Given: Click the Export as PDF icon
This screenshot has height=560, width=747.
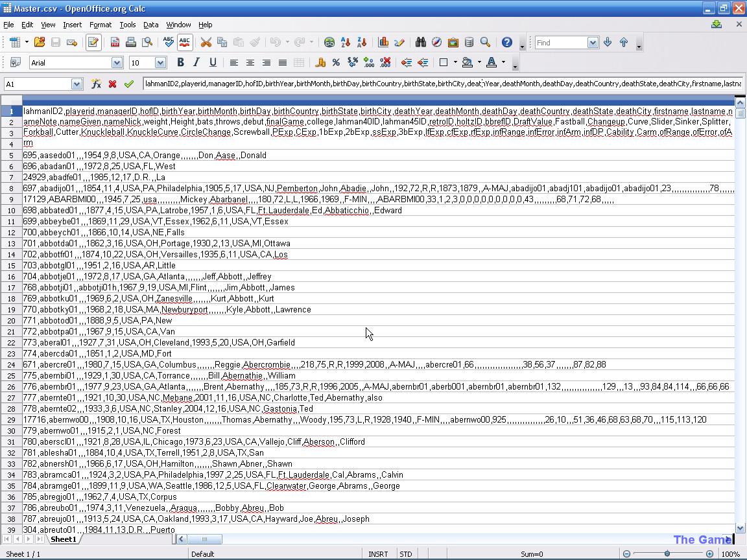Looking at the screenshot, I should [115, 42].
